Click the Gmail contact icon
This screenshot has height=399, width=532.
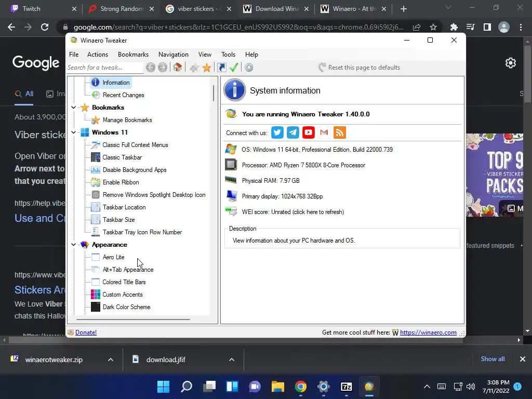(324, 132)
